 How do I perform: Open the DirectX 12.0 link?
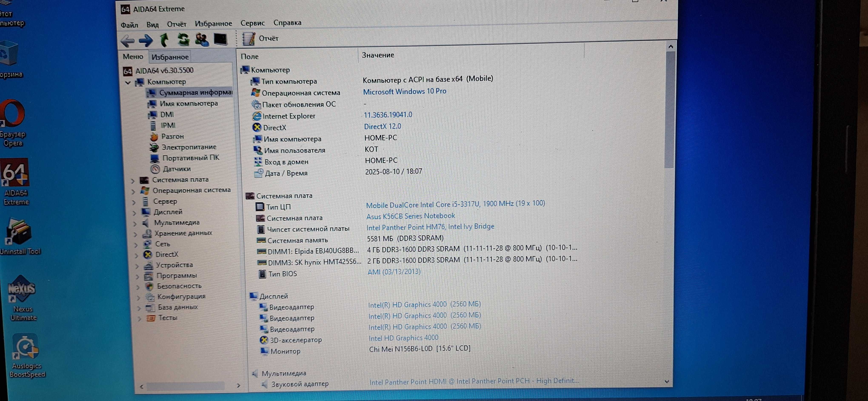point(383,126)
